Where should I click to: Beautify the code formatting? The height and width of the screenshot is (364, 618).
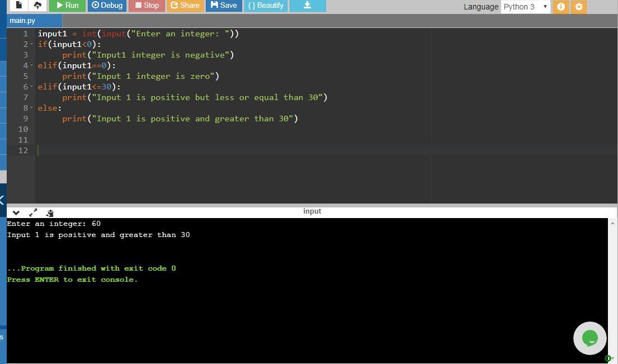pyautogui.click(x=266, y=5)
